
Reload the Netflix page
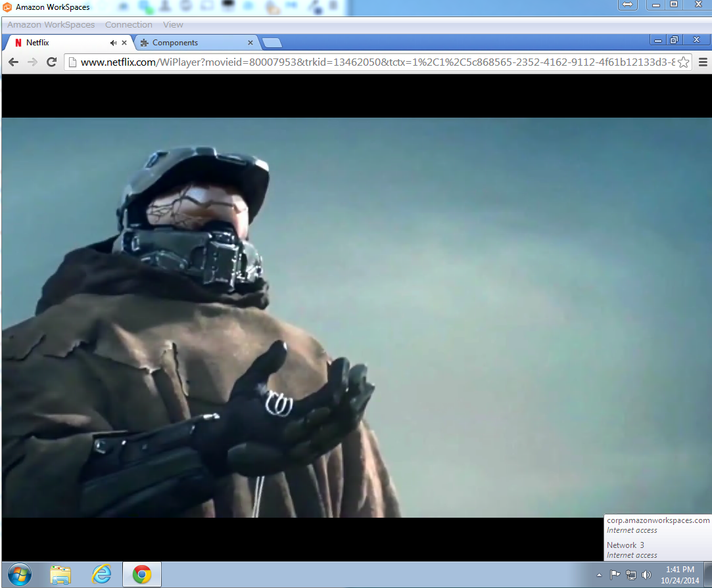click(52, 62)
